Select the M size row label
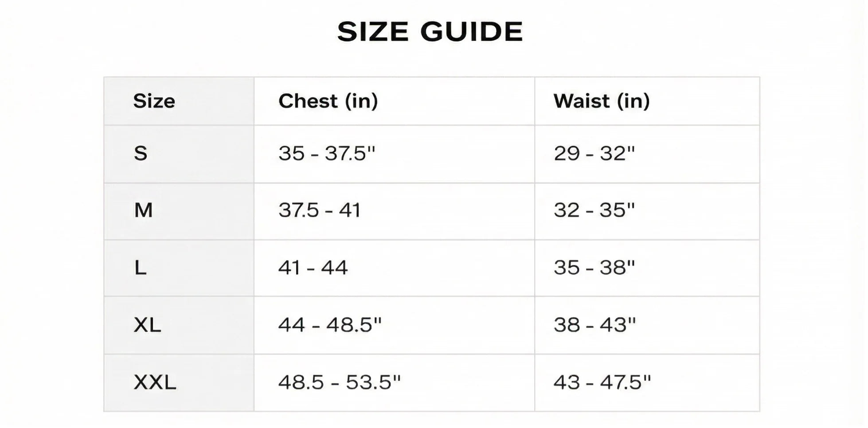Screen dimensions: 868x428 pyautogui.click(x=143, y=210)
